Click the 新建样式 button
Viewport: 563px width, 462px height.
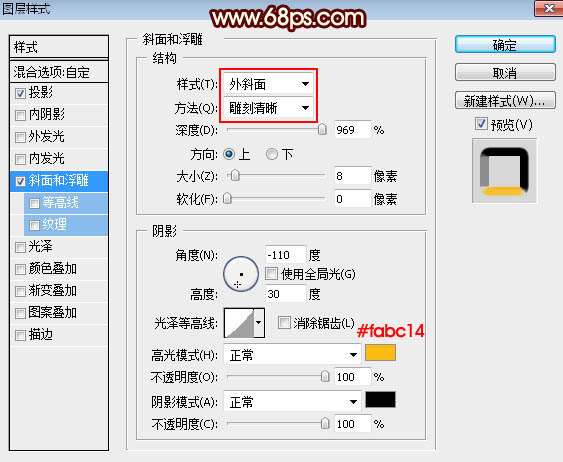[505, 101]
